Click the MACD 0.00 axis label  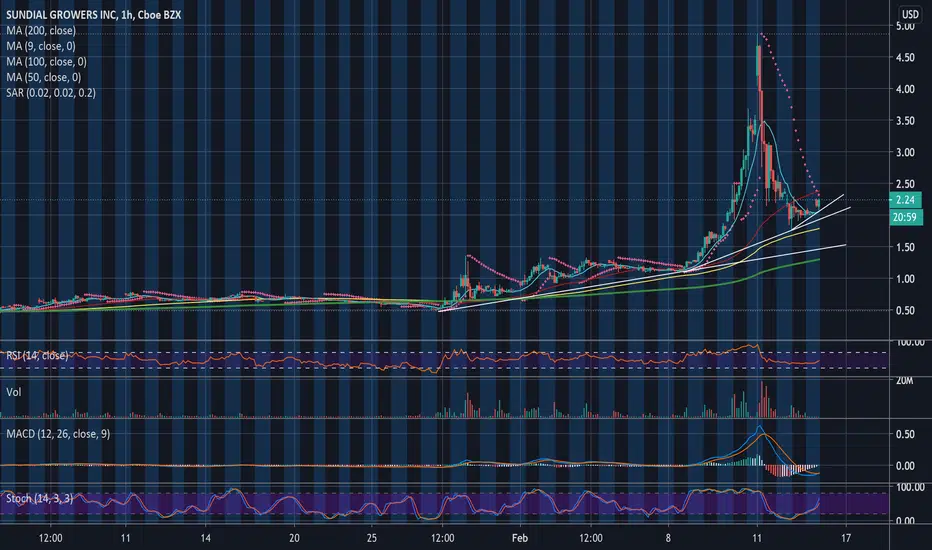pos(905,466)
